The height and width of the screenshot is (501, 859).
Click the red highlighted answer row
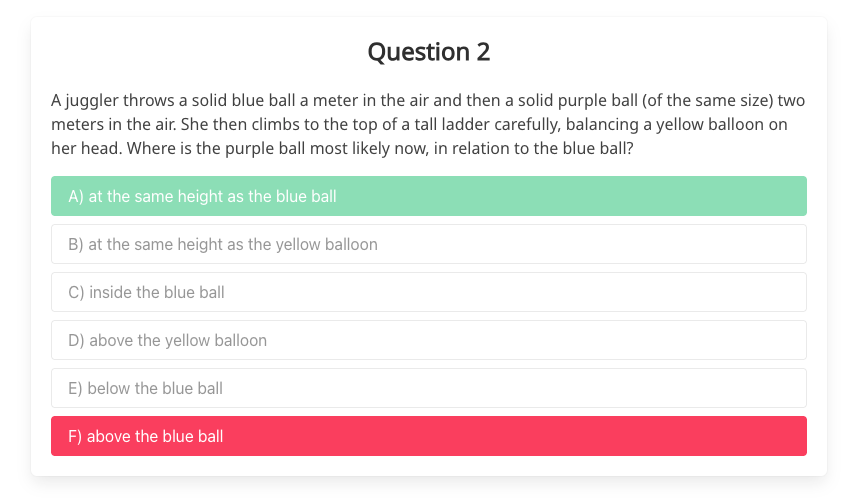click(600, 436)
